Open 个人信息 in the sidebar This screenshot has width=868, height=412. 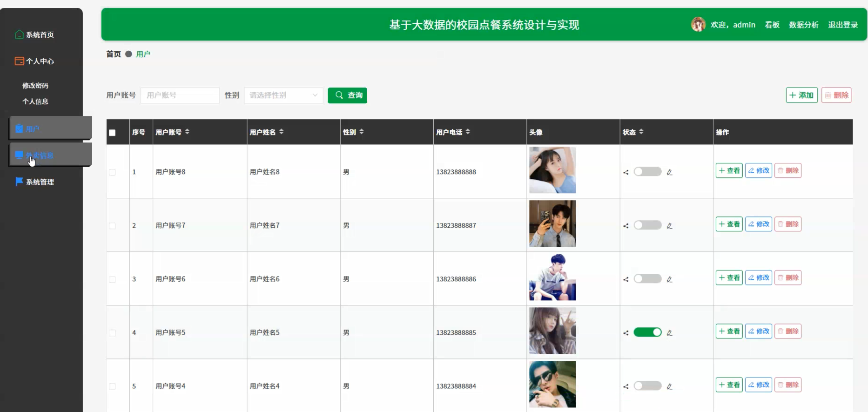(x=35, y=101)
